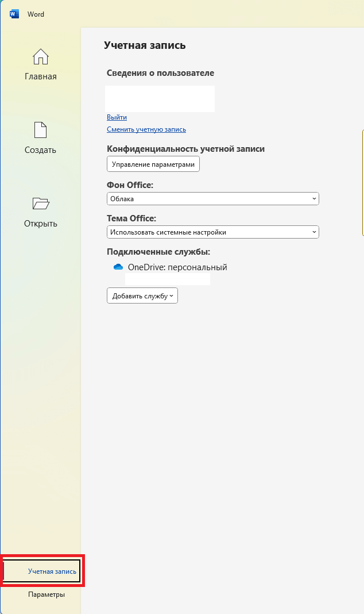Image resolution: width=364 pixels, height=614 pixels.
Task: Expand the Фон Office dropdown arrow
Action: coord(314,198)
